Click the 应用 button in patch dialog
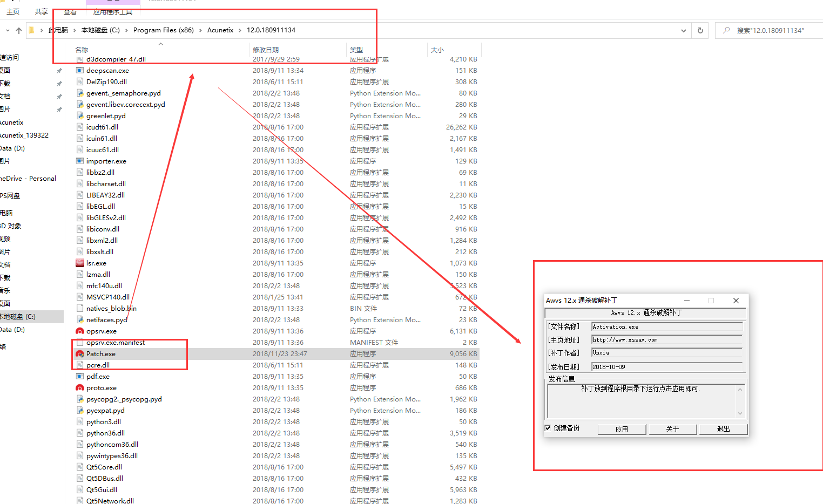The image size is (823, 504). point(622,429)
